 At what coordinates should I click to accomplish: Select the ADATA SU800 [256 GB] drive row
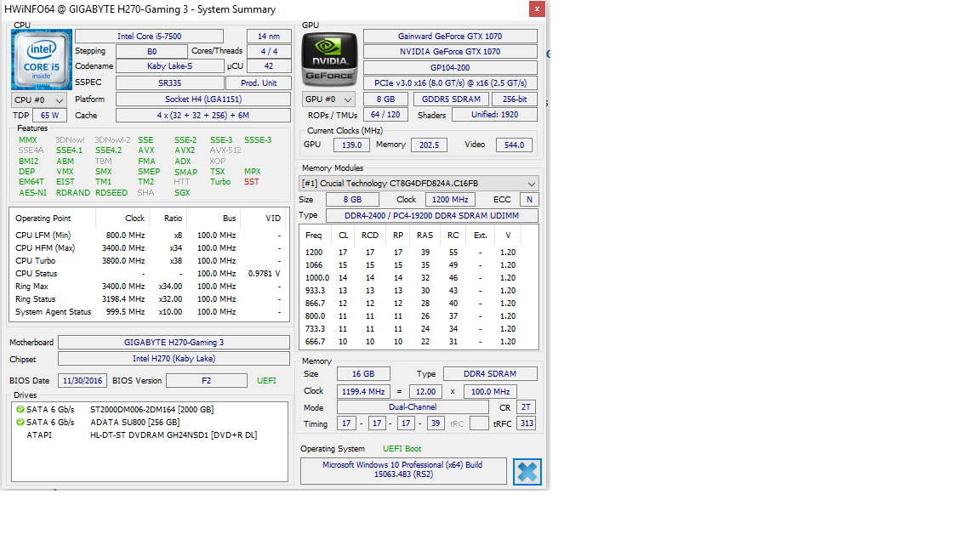pos(149,423)
